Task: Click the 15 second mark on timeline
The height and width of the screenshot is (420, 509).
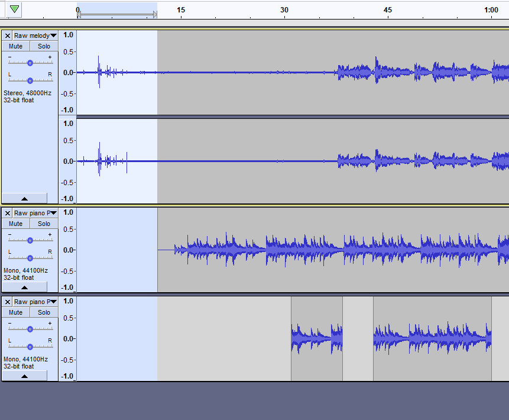Action: (x=181, y=9)
